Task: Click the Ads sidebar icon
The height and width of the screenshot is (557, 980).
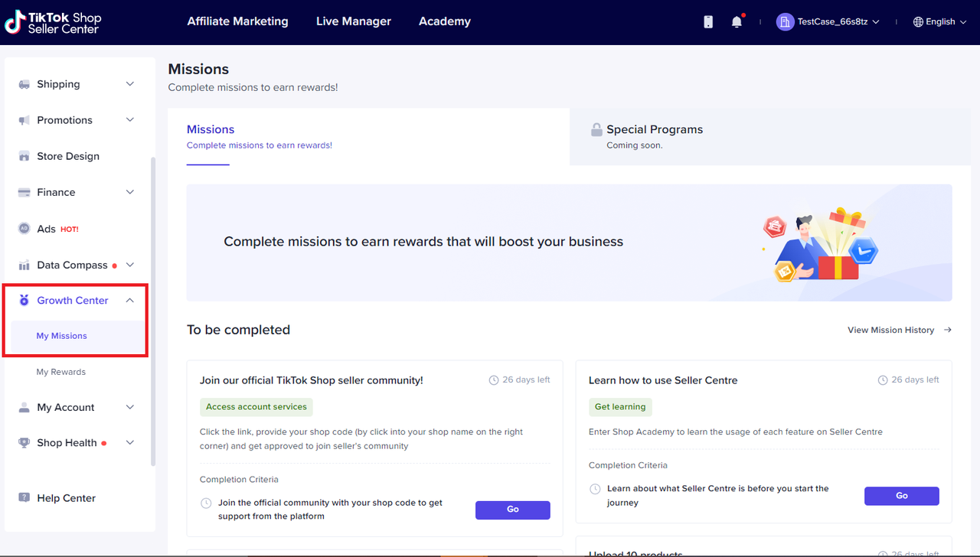Action: [x=24, y=229]
